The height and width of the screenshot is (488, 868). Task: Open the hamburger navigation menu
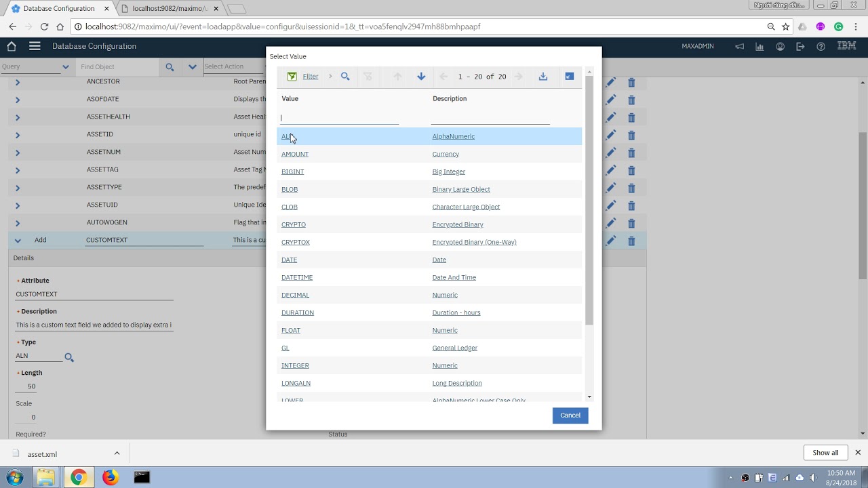[35, 46]
